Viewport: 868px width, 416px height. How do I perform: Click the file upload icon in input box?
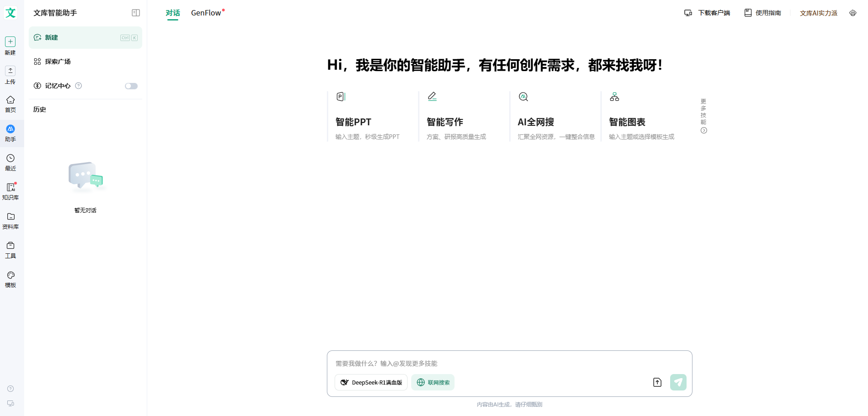coord(657,382)
